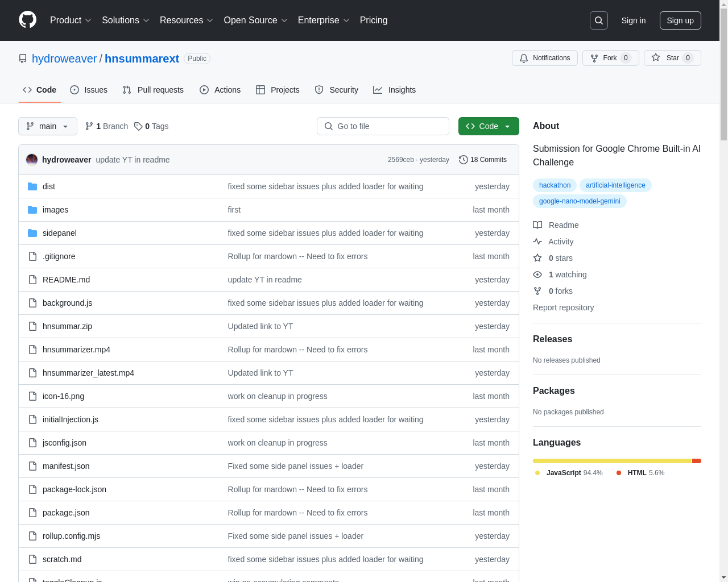The image size is (728, 582).
Task: Open the hnsummarizer_latest.mp4 file
Action: (88, 373)
